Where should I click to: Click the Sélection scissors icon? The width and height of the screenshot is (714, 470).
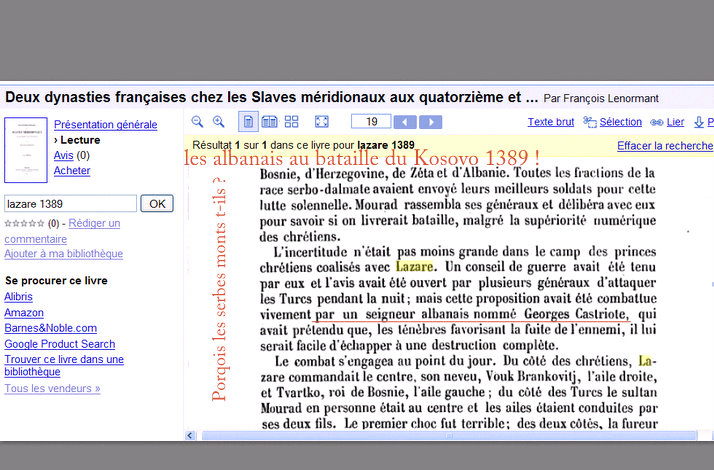(x=590, y=122)
